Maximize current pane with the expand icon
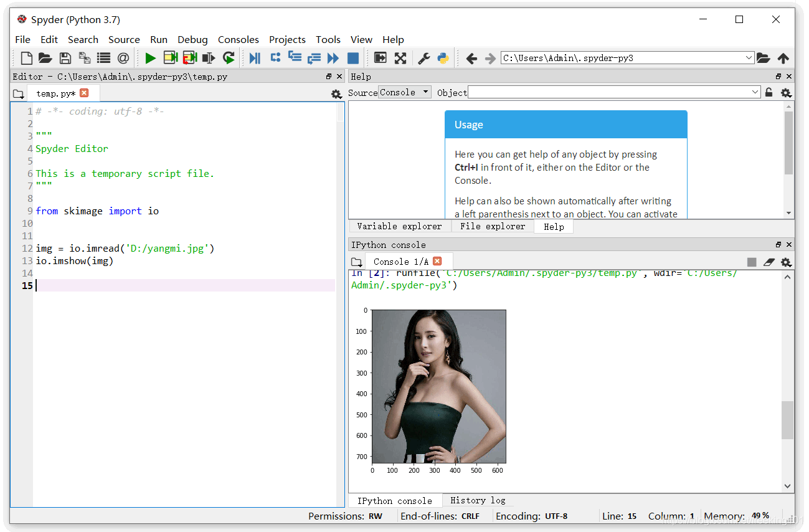The width and height of the screenshot is (809, 532). pos(402,57)
